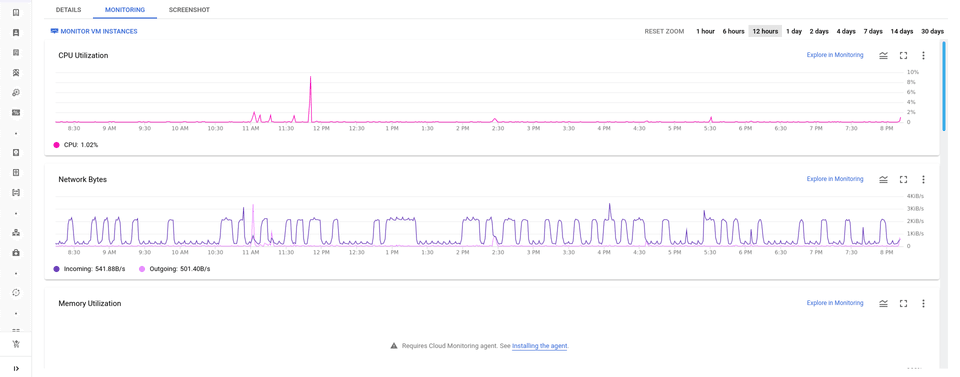This screenshot has width=960, height=377.
Task: Click the page vertical scrollbar
Action: coord(945,86)
